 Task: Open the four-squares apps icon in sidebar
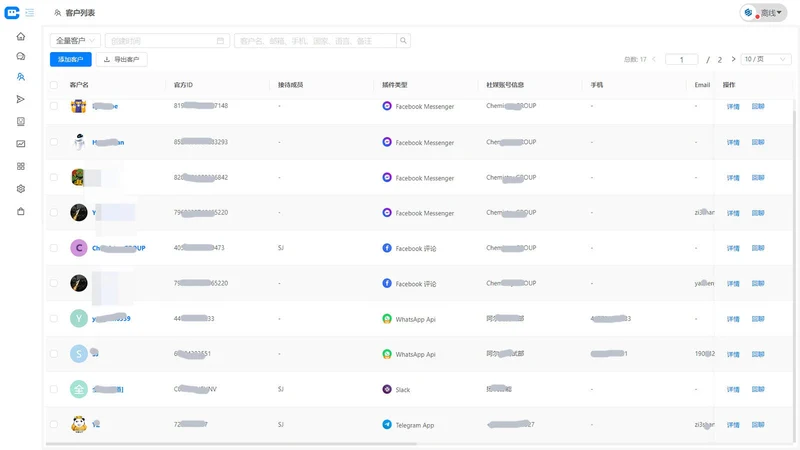coord(21,166)
